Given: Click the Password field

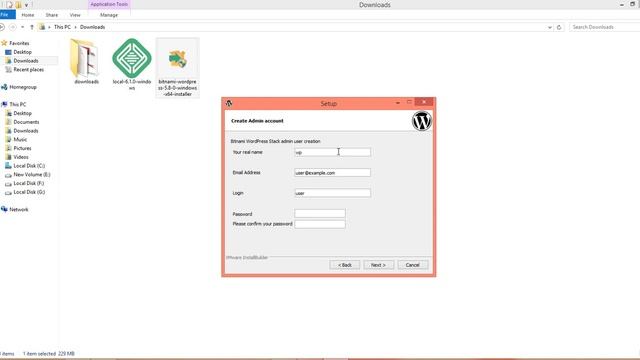Looking at the screenshot, I should [x=320, y=213].
